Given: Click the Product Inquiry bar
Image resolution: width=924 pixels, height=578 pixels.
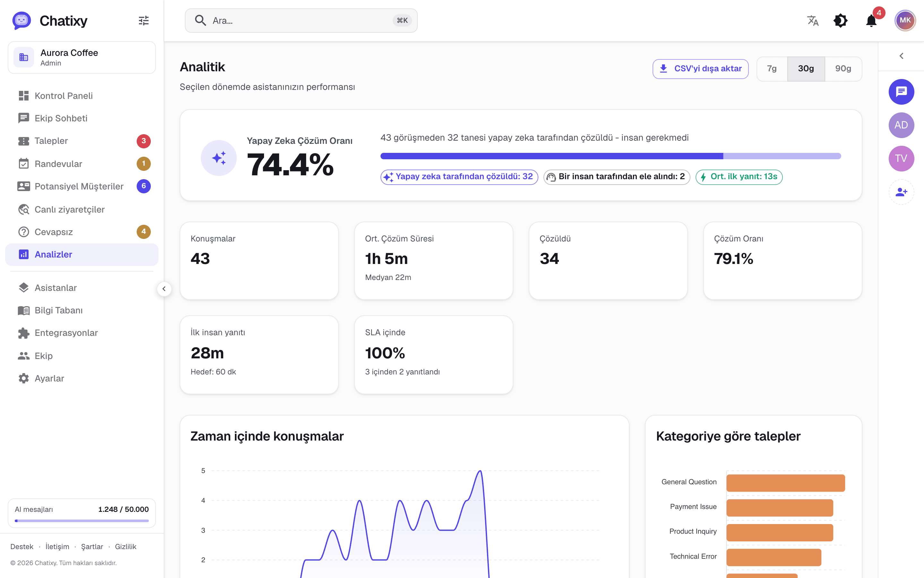Looking at the screenshot, I should 780,532.
